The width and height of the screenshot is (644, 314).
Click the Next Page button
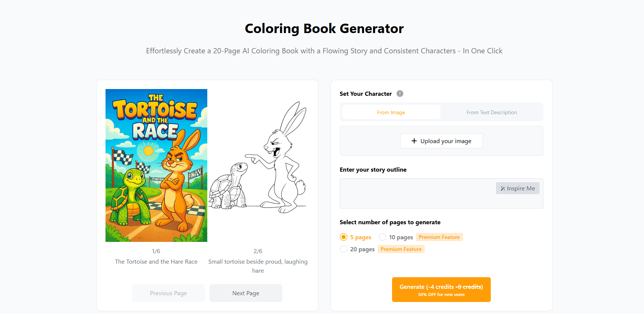coord(246,293)
